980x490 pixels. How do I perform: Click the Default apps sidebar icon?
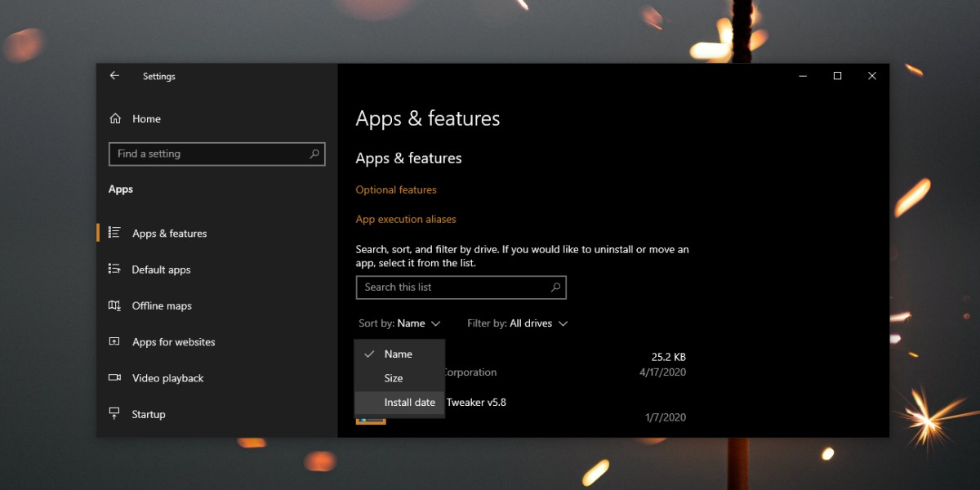pos(115,269)
